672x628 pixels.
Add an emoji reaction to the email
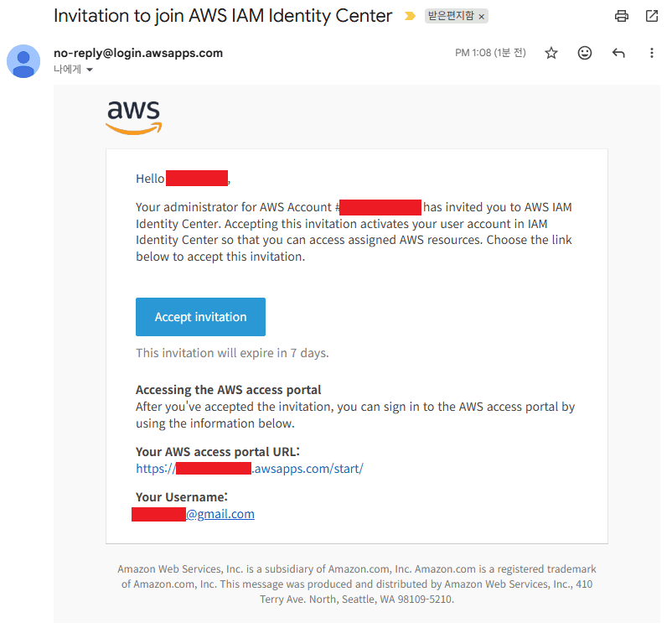click(585, 53)
